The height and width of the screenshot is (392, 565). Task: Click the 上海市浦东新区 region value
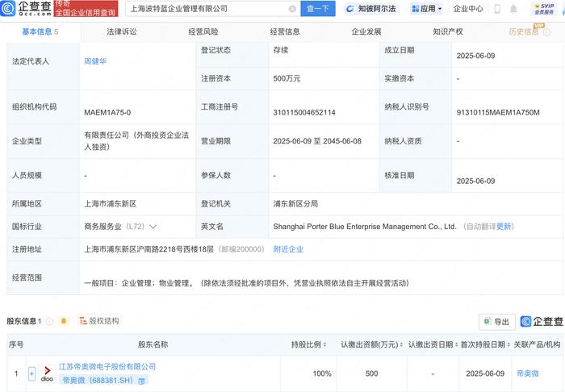(111, 204)
